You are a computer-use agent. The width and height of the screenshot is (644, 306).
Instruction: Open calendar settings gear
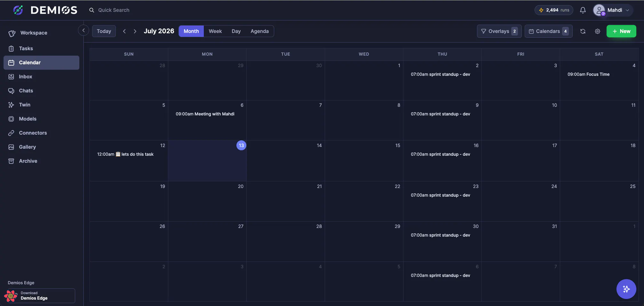[x=597, y=31]
